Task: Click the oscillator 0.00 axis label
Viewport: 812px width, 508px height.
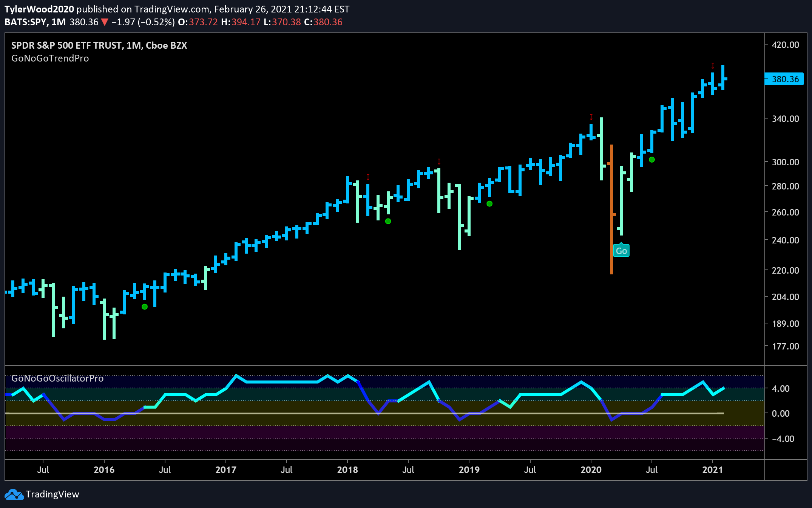Action: tap(780, 414)
